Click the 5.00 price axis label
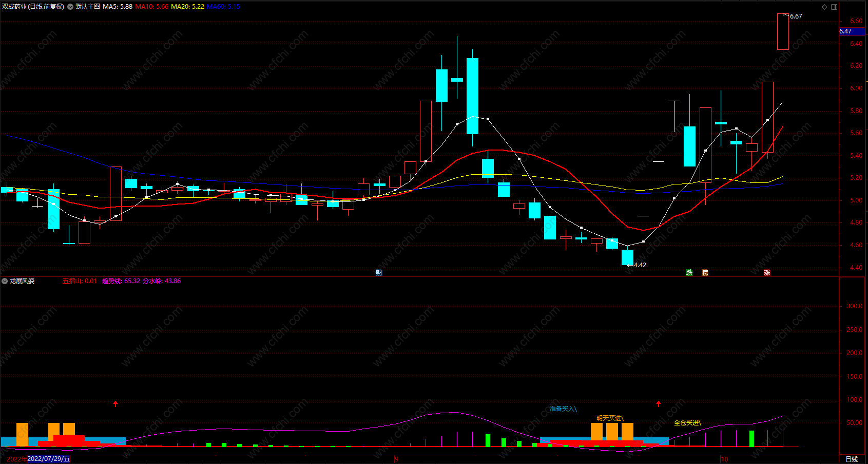Image resolution: width=868 pixels, height=464 pixels. pos(856,200)
